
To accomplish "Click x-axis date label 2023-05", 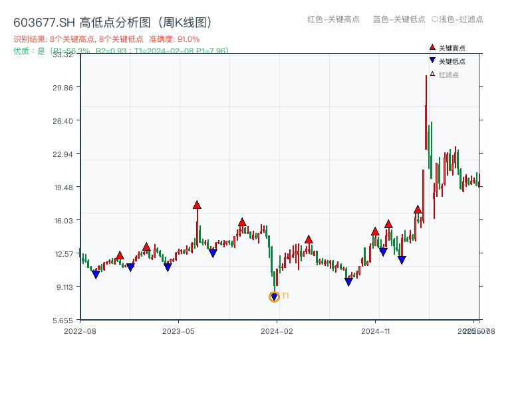I will point(178,331).
